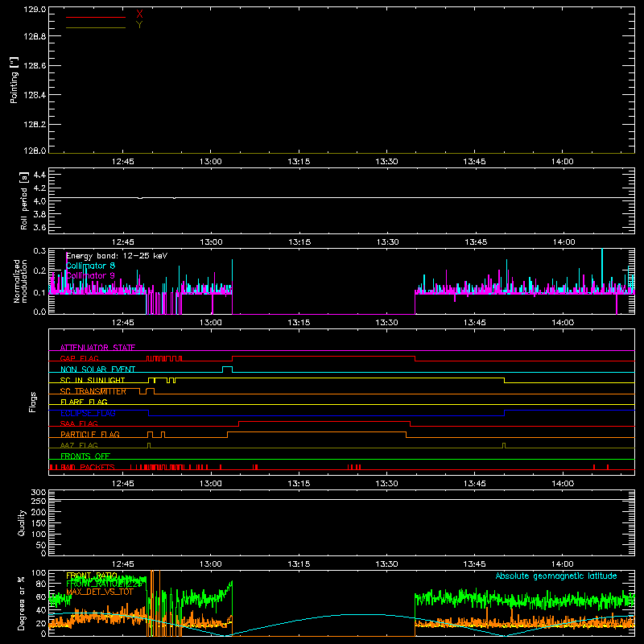Click the 12:45 label under Quality plot

(x=123, y=564)
